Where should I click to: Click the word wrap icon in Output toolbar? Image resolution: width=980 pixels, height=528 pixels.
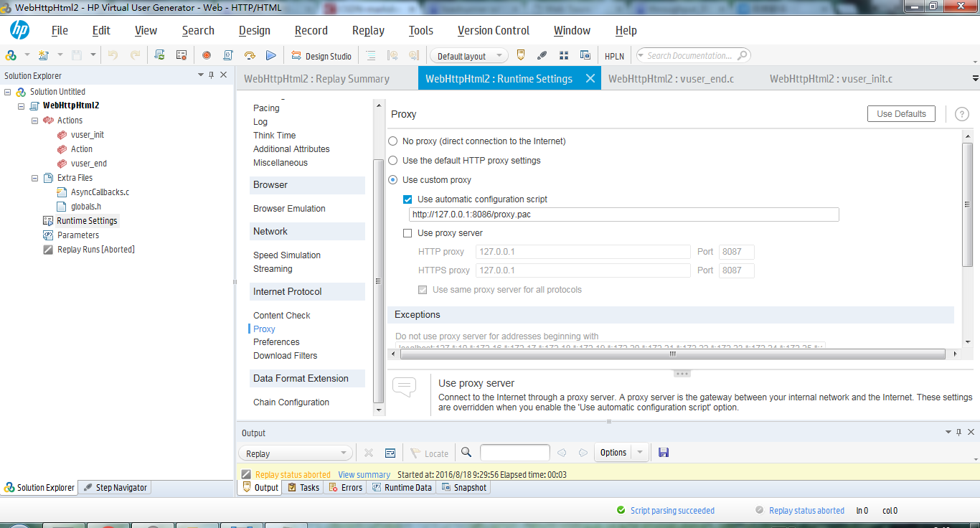point(390,453)
